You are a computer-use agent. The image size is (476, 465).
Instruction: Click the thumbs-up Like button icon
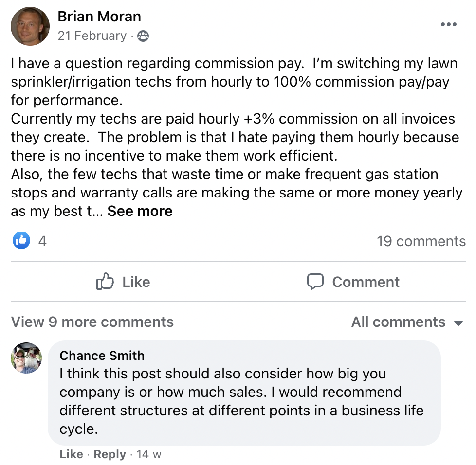pyautogui.click(x=105, y=282)
